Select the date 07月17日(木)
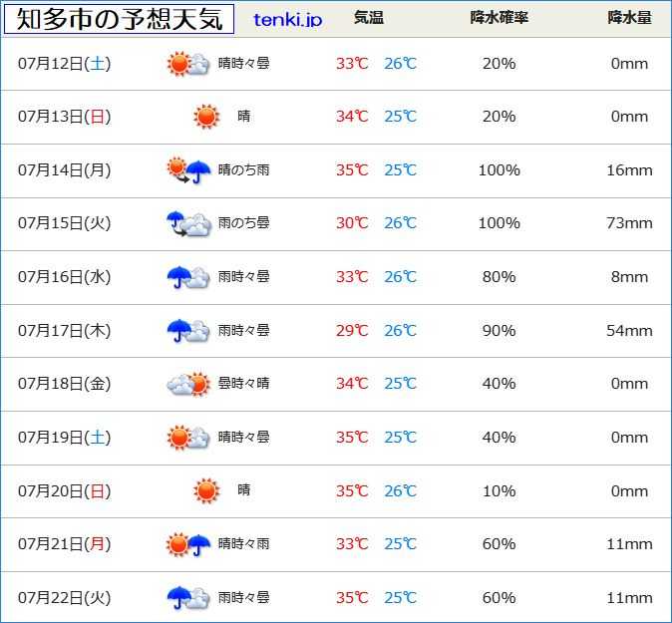 tap(64, 330)
